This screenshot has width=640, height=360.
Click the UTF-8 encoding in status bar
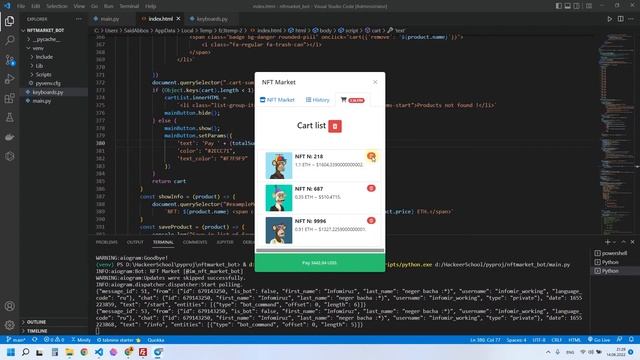pyautogui.click(x=539, y=340)
